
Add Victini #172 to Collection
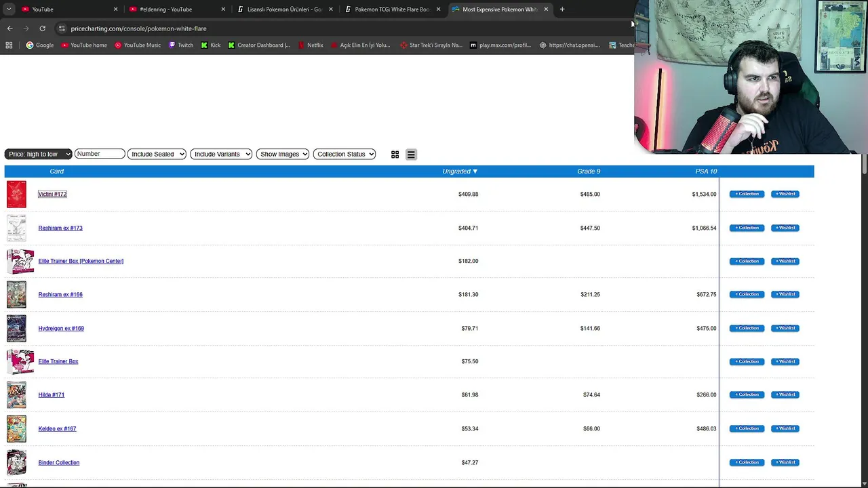click(747, 195)
